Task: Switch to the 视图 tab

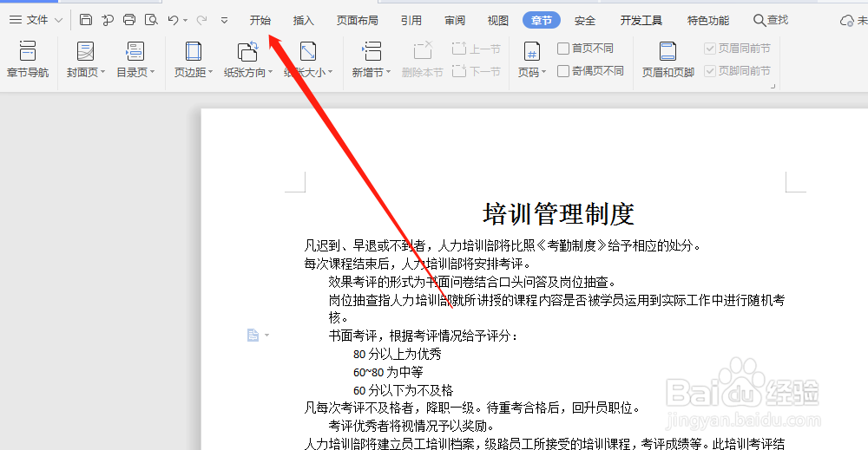Action: click(497, 21)
